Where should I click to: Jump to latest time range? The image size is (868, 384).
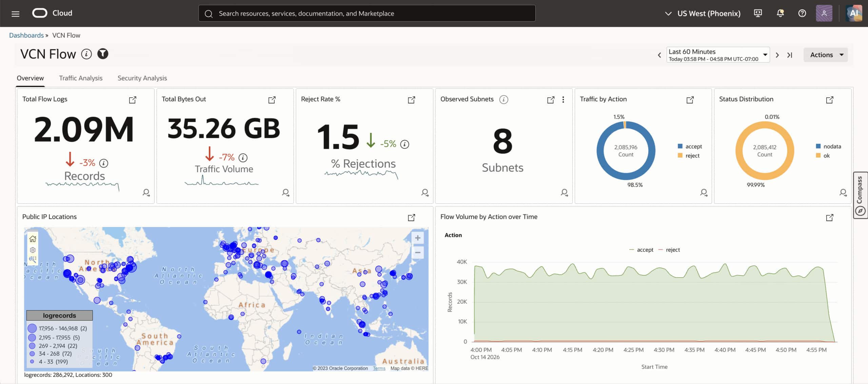[790, 55]
